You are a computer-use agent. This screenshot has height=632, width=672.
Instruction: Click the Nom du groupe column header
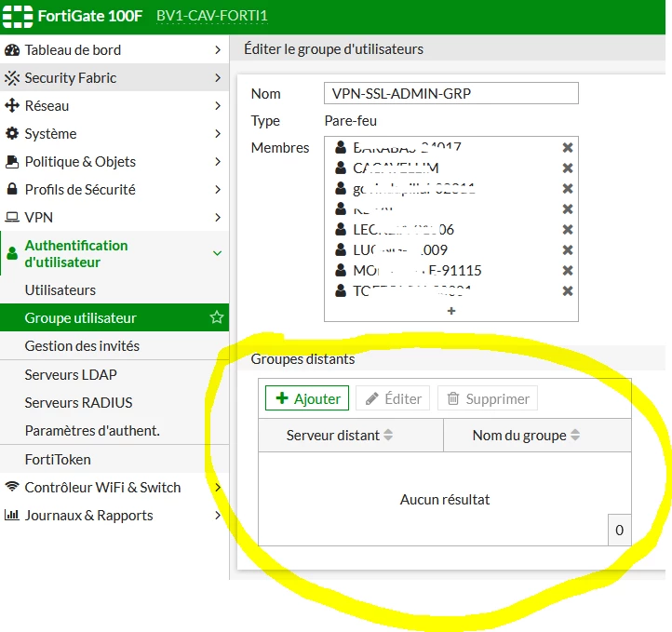(x=537, y=435)
